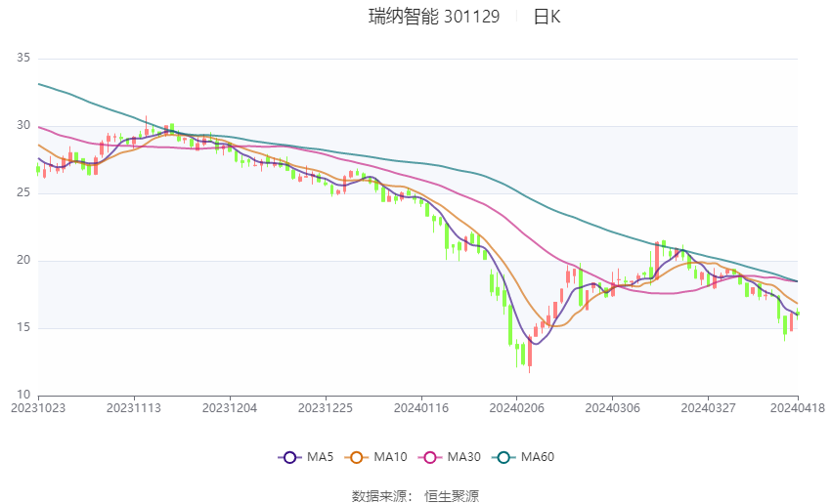Screen dimensions: 831x504
Task: Click the 35 y-axis price label
Action: [x=23, y=58]
